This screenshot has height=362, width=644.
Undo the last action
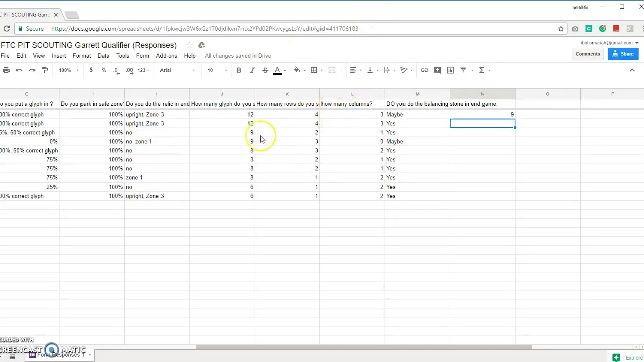click(19, 70)
